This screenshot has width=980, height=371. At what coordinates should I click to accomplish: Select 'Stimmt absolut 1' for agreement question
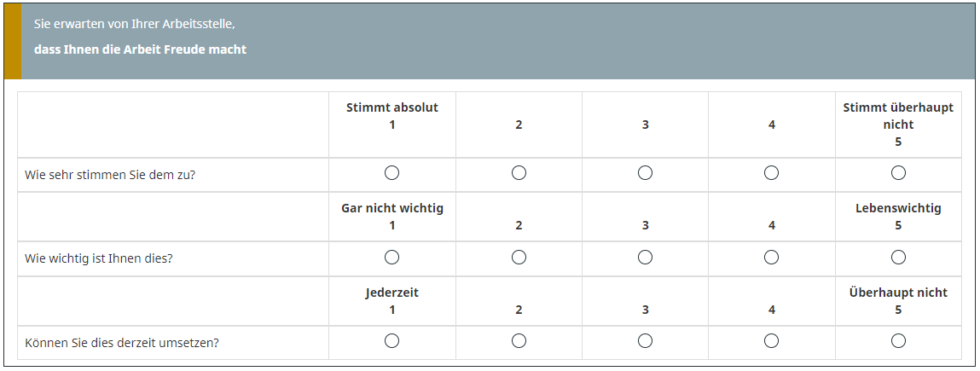click(x=392, y=173)
